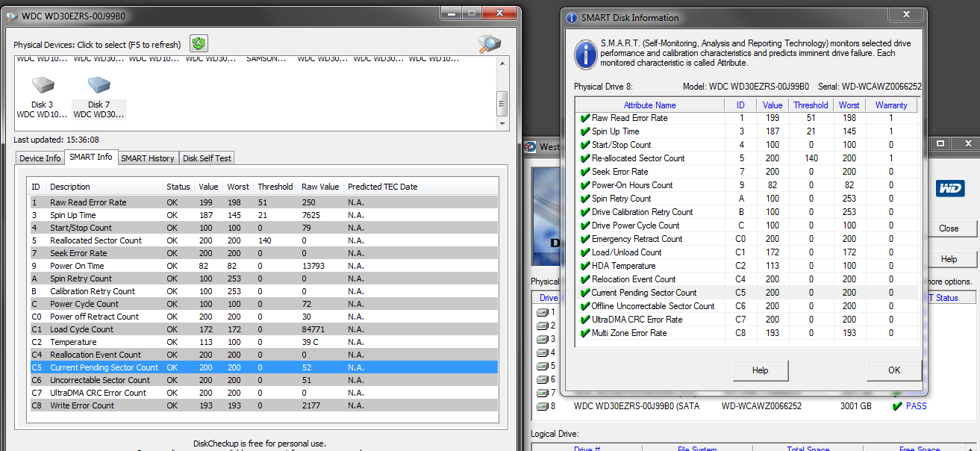The width and height of the screenshot is (980, 451).
Task: Click the drive 1 icon in the Western Digital list
Action: pos(543,312)
